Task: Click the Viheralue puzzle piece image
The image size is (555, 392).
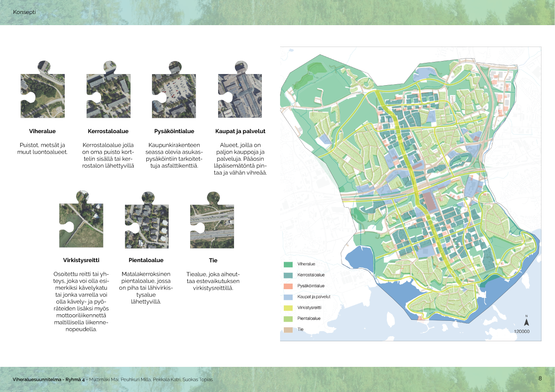Action: [42, 90]
